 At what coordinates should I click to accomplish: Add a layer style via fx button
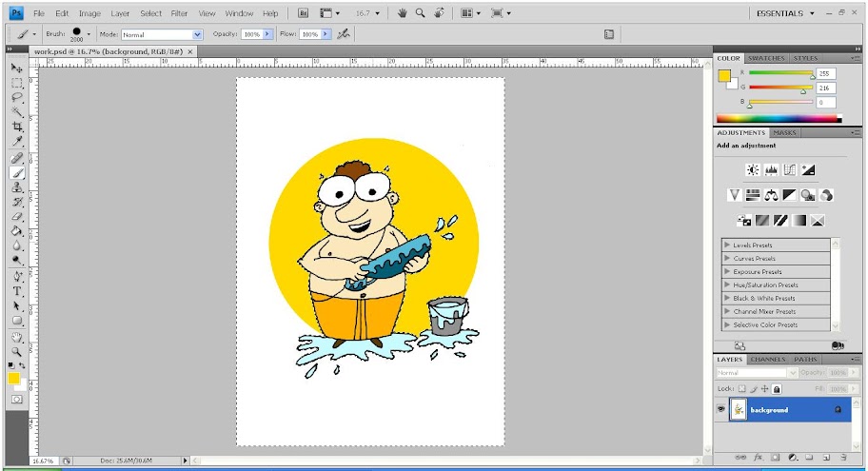coord(758,457)
